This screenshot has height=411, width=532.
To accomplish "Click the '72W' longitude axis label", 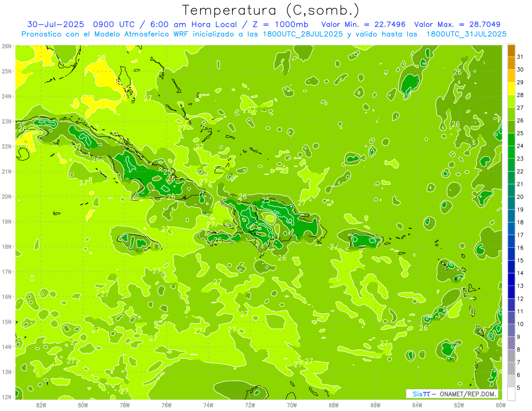I will pyautogui.click(x=250, y=405).
